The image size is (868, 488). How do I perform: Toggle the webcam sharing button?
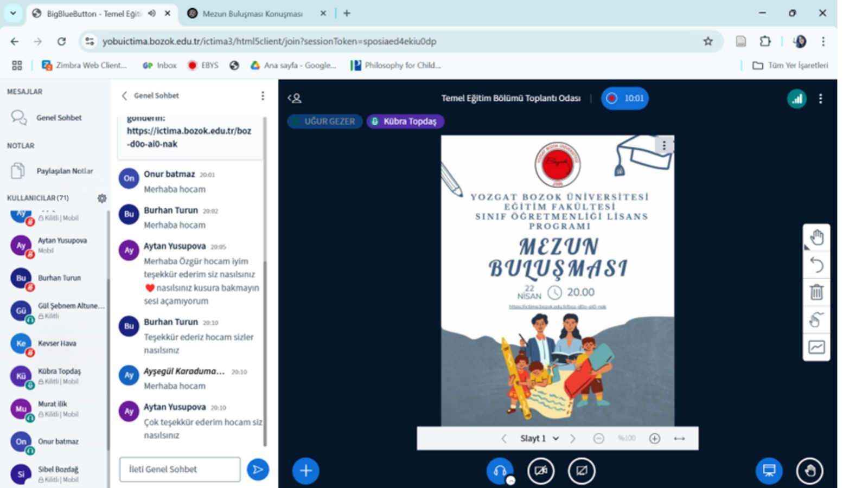tap(541, 470)
